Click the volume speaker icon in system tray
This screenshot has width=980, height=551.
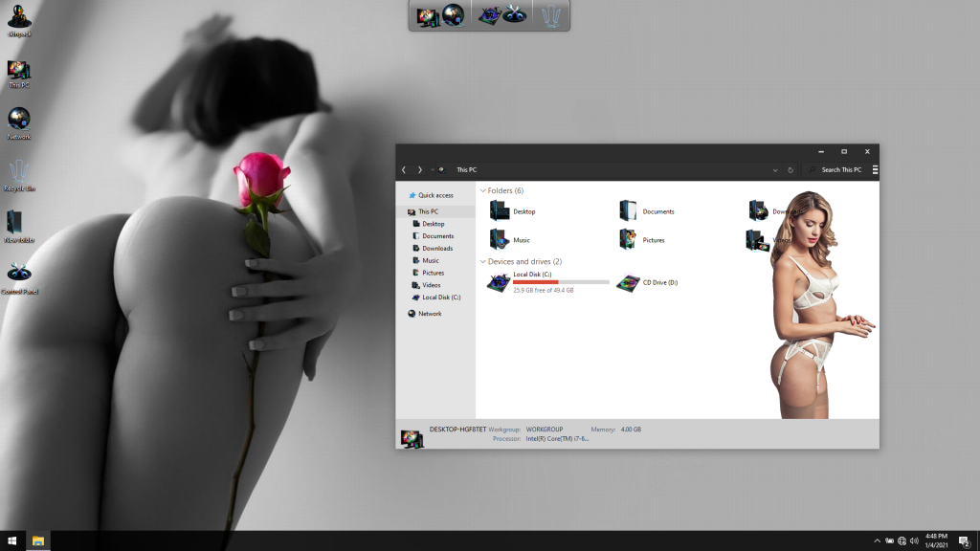point(915,540)
